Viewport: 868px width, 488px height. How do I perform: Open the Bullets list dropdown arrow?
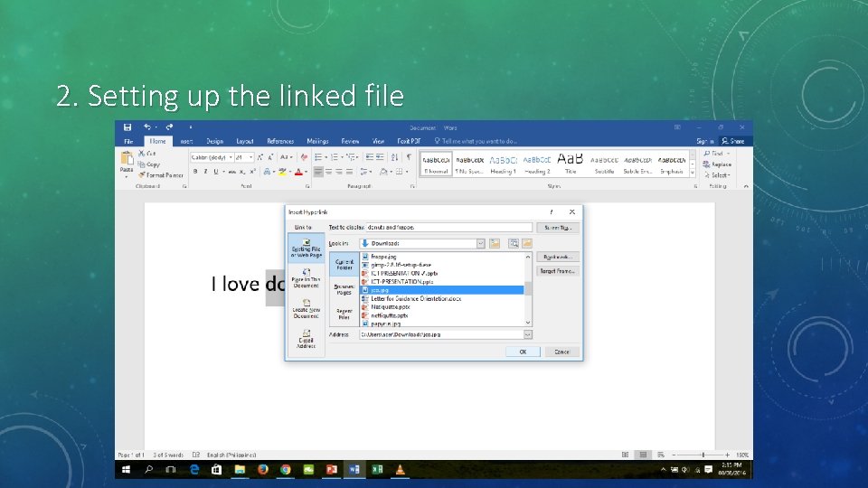tap(325, 157)
